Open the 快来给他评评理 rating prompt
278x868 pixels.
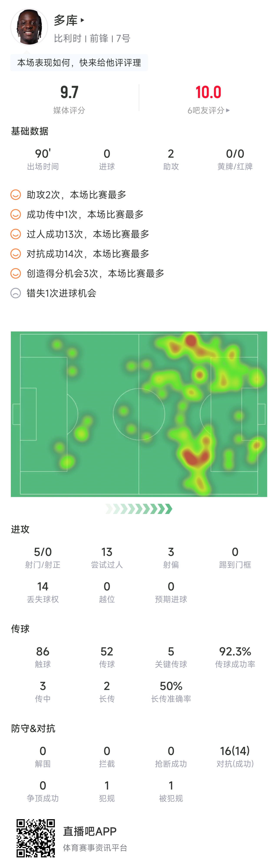point(79,63)
